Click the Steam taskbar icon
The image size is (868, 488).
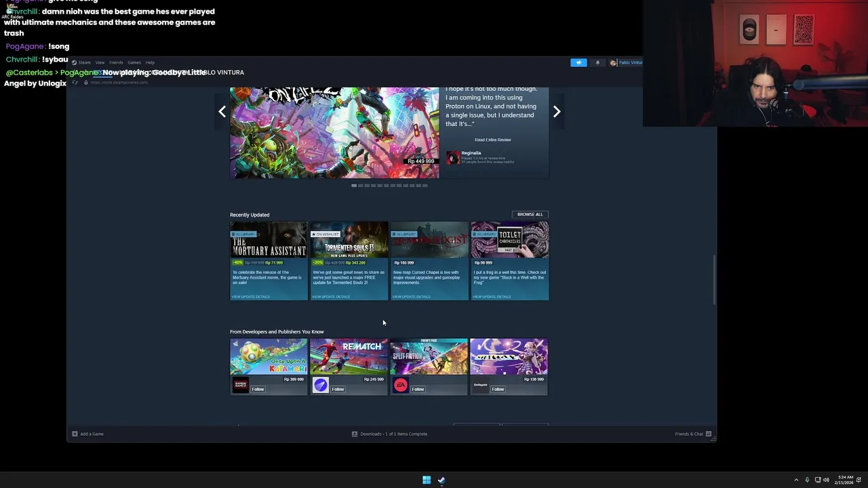[441, 480]
